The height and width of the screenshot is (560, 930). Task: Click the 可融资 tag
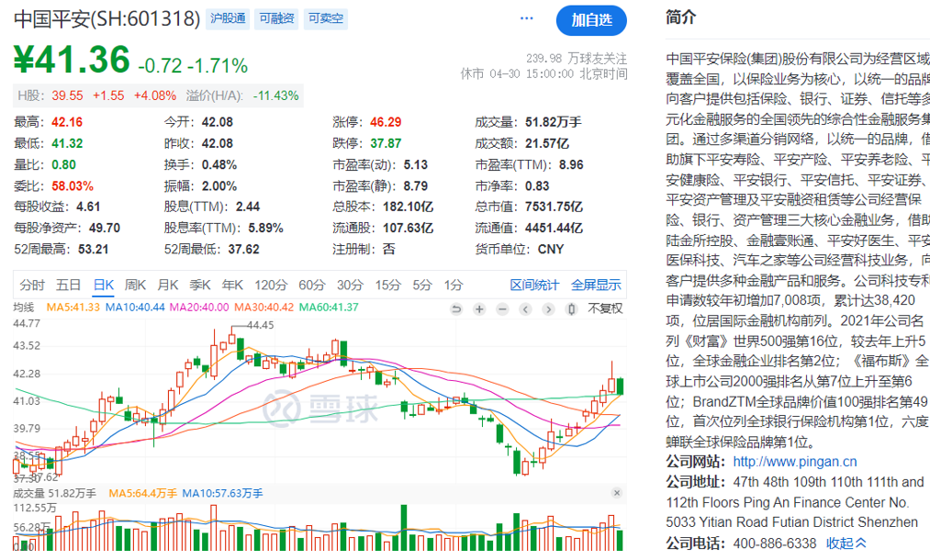click(x=277, y=19)
